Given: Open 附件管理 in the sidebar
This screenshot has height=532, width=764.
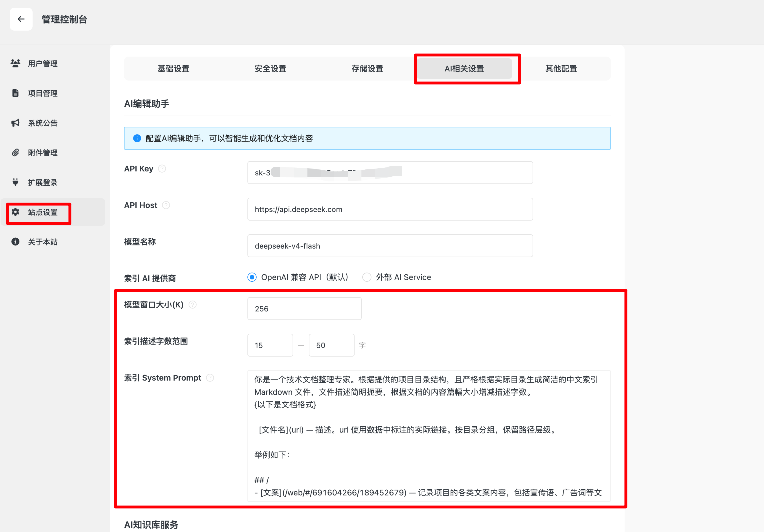Looking at the screenshot, I should 53,152.
